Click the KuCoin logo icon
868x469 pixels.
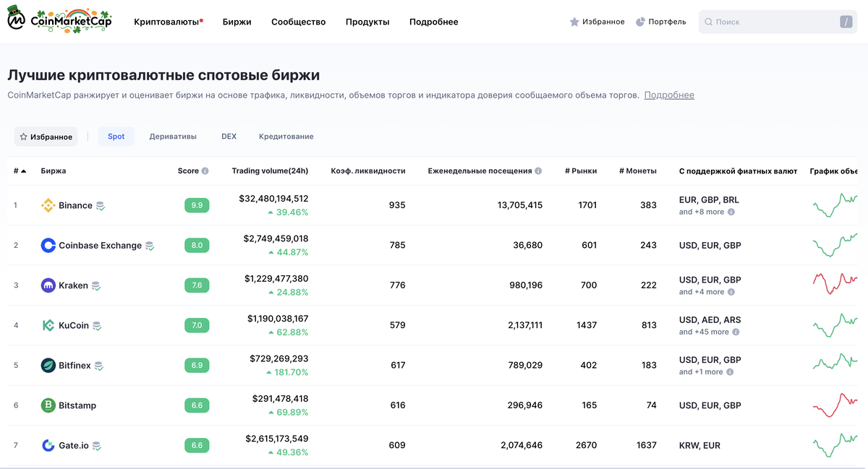(48, 325)
